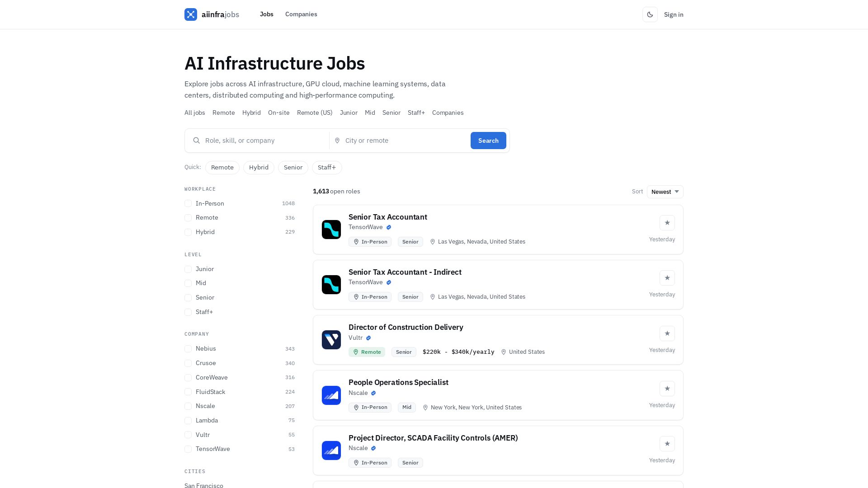
Task: Open the Director of Construction Delivery listing
Action: tap(406, 327)
